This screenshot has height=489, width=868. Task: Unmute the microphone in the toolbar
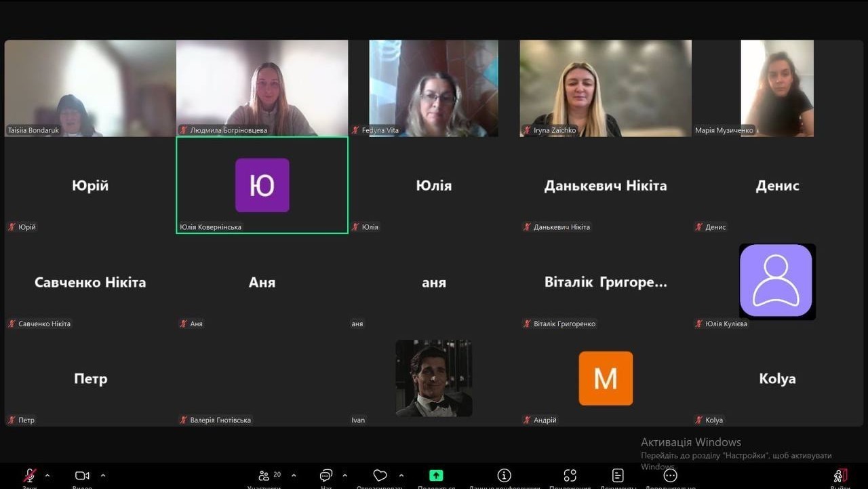29,475
